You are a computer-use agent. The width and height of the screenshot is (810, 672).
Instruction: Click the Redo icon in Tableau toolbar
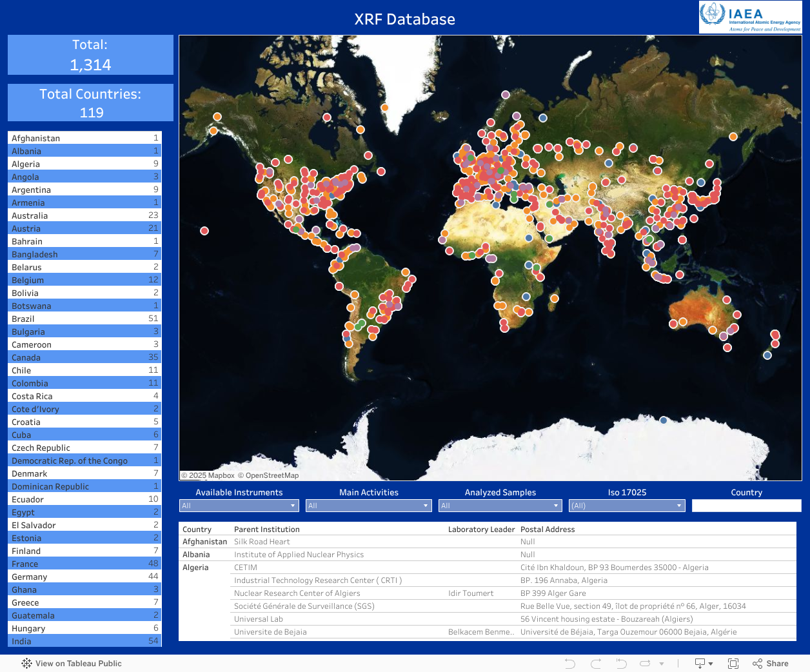tap(595, 664)
